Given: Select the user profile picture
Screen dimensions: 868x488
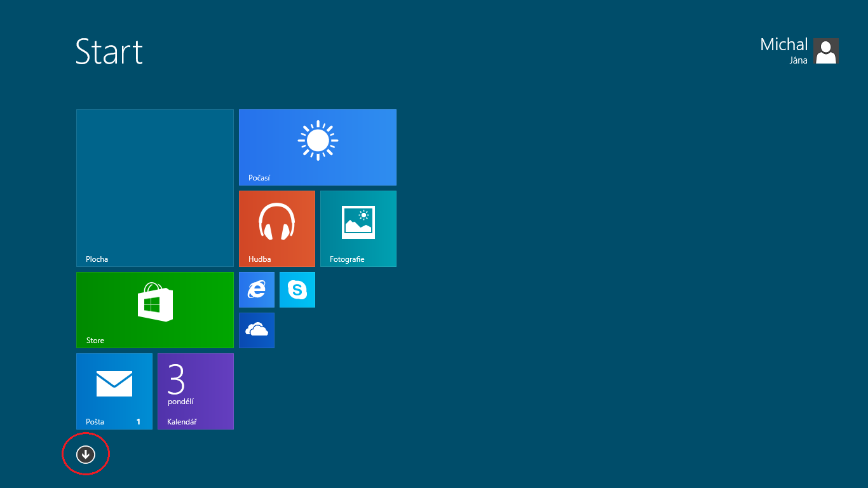Looking at the screenshot, I should (x=825, y=51).
